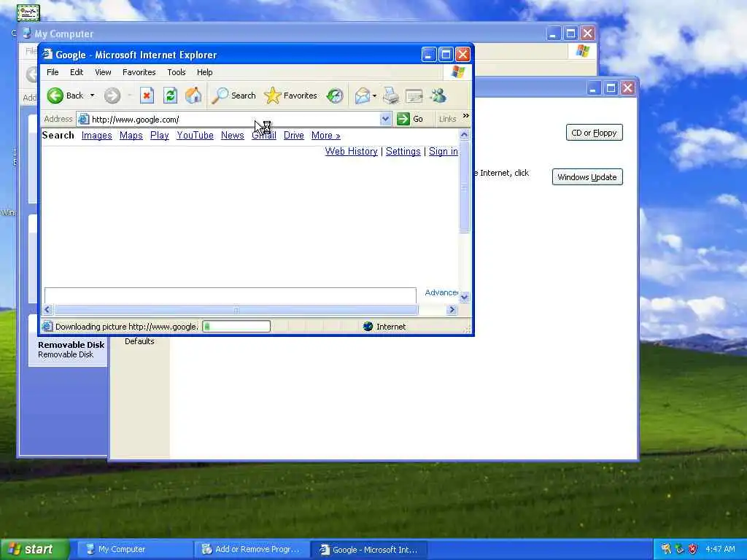Click the page icon in address bar
Viewport: 747px width, 560px height.
coord(83,119)
